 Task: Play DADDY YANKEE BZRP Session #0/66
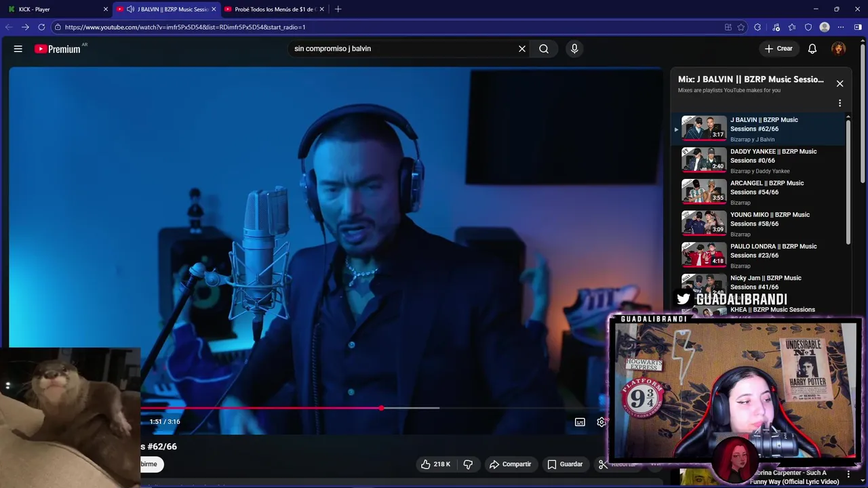[759, 161]
